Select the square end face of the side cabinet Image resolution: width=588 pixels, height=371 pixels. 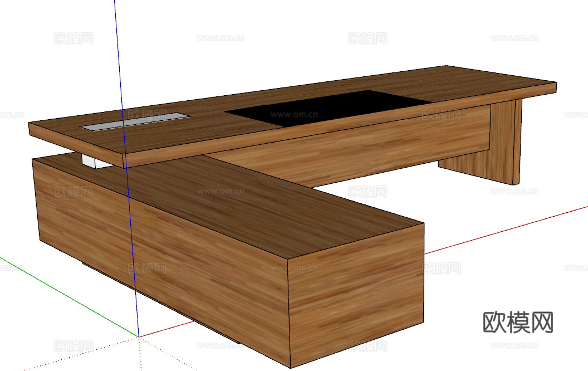(356, 295)
